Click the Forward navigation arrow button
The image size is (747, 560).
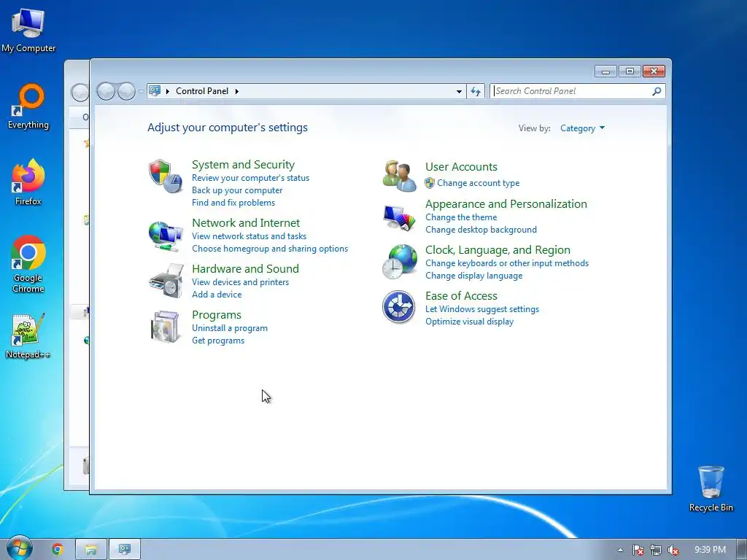[x=126, y=91]
